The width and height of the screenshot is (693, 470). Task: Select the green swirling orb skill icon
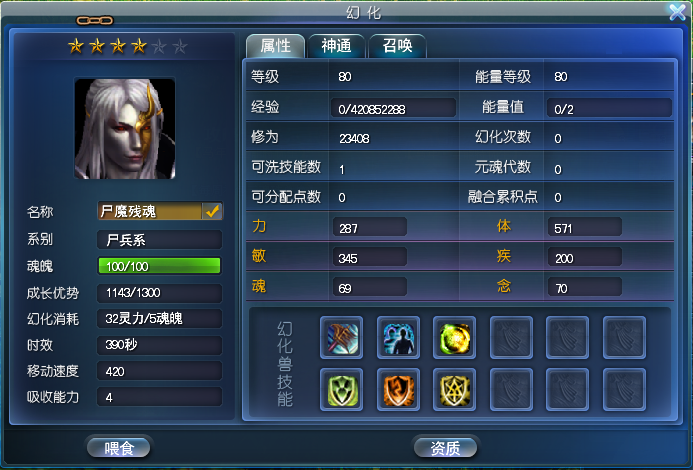[x=454, y=337]
